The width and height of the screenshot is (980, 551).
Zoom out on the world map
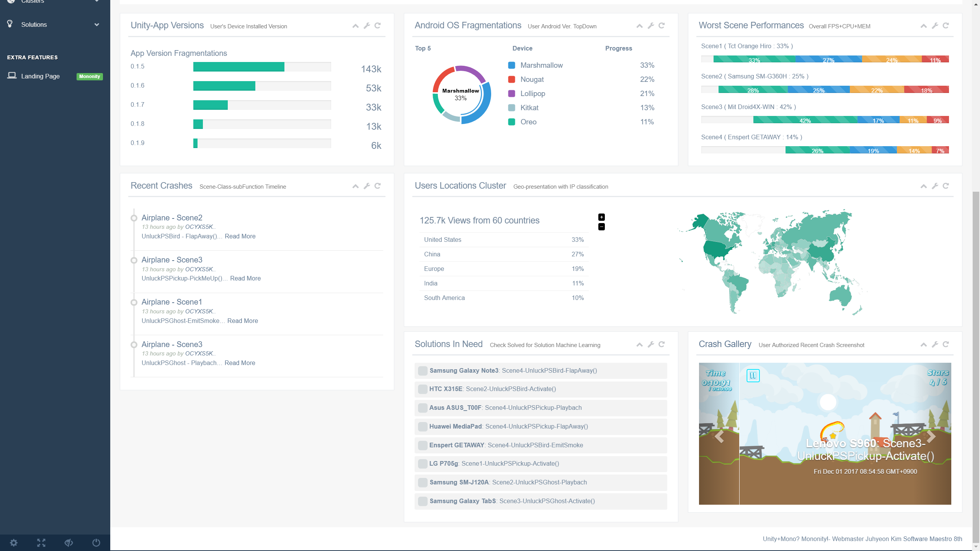point(601,227)
